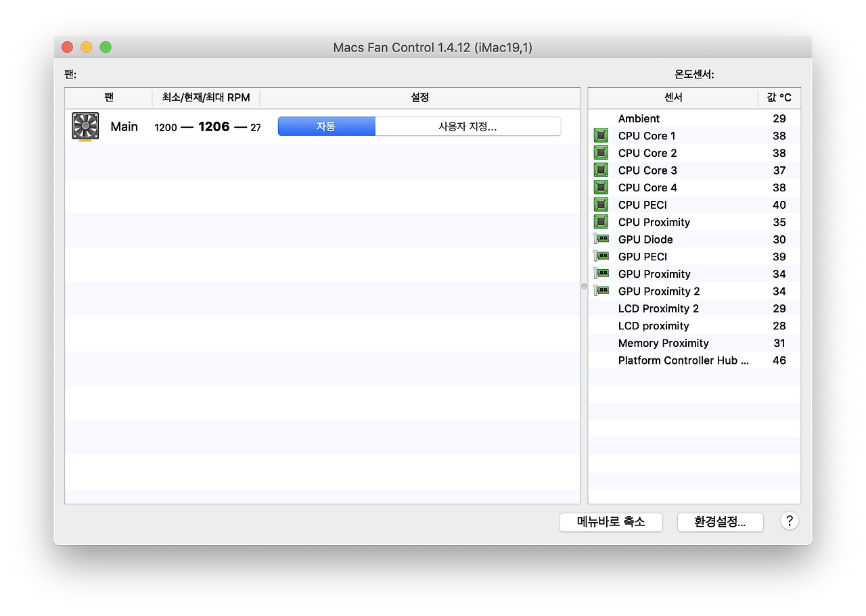Minimize window with the yellow button
This screenshot has width=866, height=616.
point(86,47)
